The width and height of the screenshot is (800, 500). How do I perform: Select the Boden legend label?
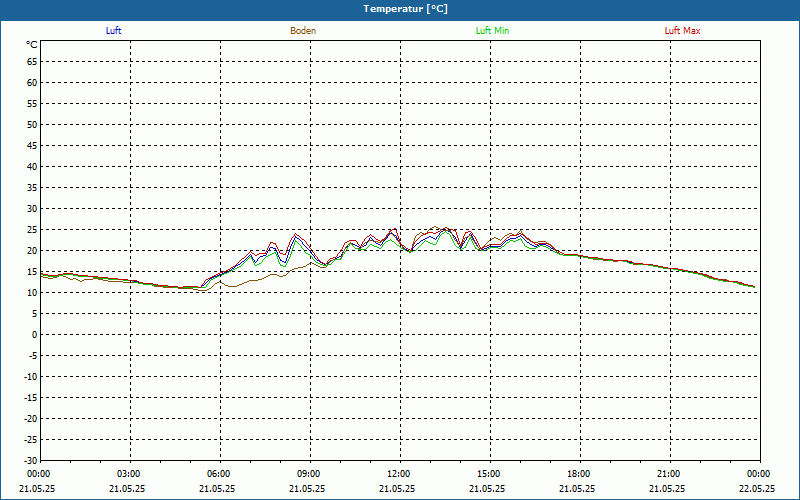[303, 31]
